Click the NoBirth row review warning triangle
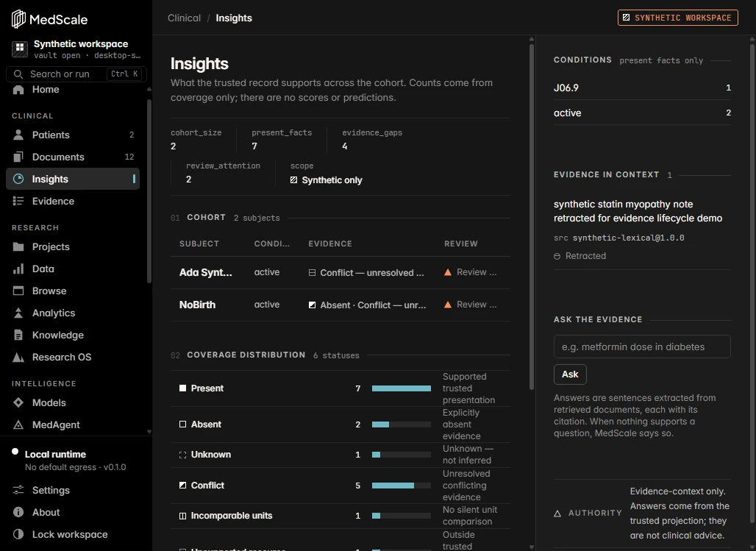The width and height of the screenshot is (756, 551). coord(448,305)
